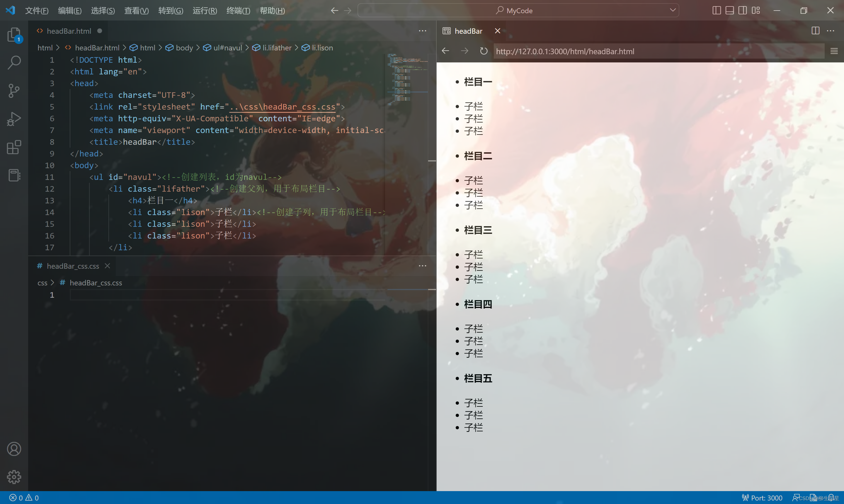Toggle bottom panel layout icon
844x504 pixels.
pos(729,11)
